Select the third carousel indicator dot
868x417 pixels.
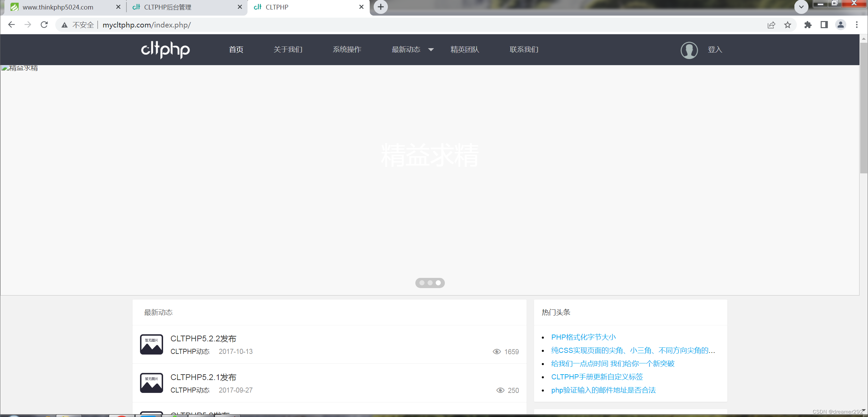click(x=438, y=283)
